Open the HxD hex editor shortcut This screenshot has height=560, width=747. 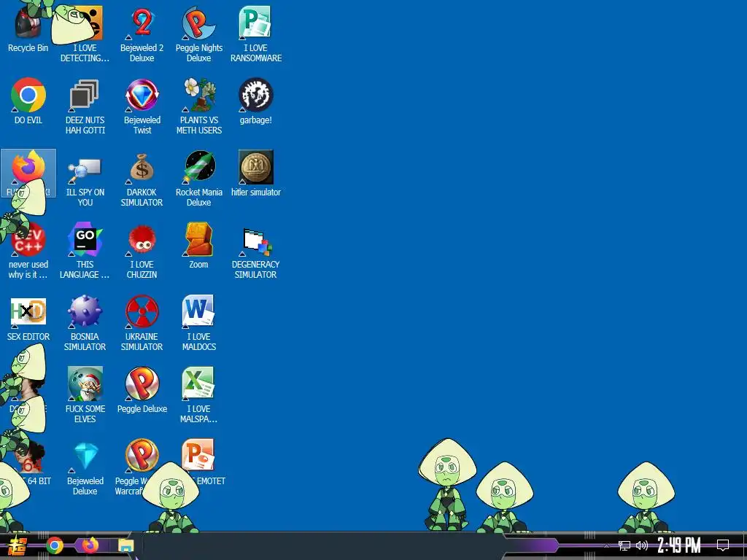pos(28,318)
